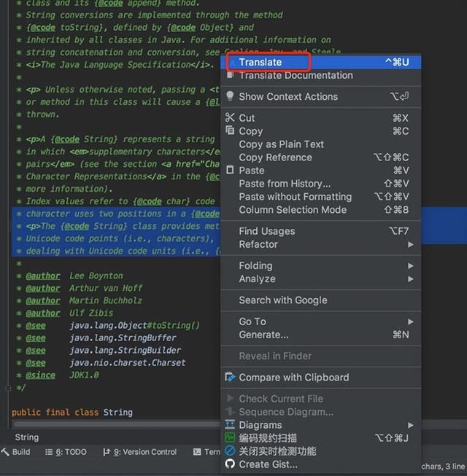Screen dimensions: 467x476
Task: Choose Search with Google
Action: pos(283,300)
